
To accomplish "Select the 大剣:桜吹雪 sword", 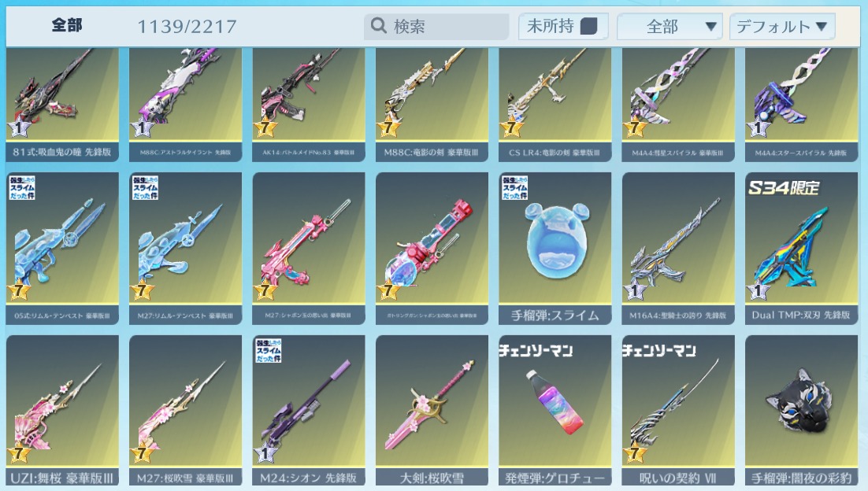I will tap(432, 410).
